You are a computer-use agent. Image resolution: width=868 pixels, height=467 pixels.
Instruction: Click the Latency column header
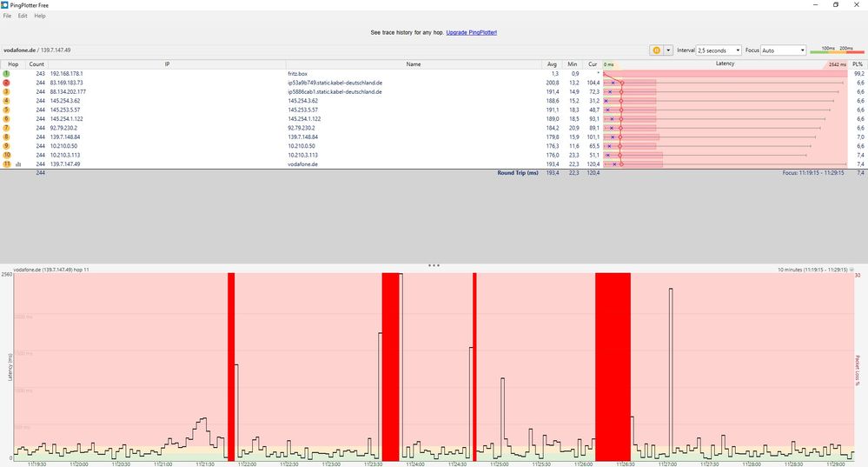coord(726,64)
